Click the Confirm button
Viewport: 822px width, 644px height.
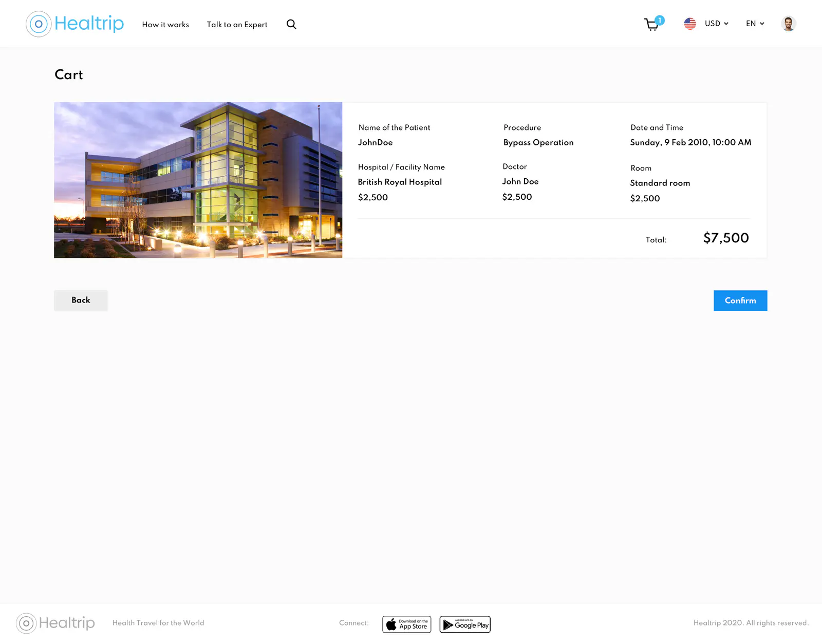point(740,300)
